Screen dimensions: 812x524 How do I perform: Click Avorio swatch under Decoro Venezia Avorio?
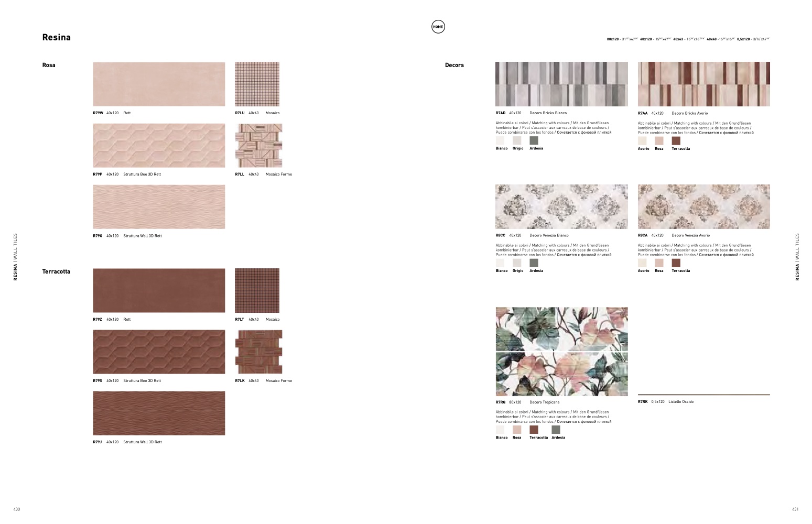pyautogui.click(x=642, y=263)
